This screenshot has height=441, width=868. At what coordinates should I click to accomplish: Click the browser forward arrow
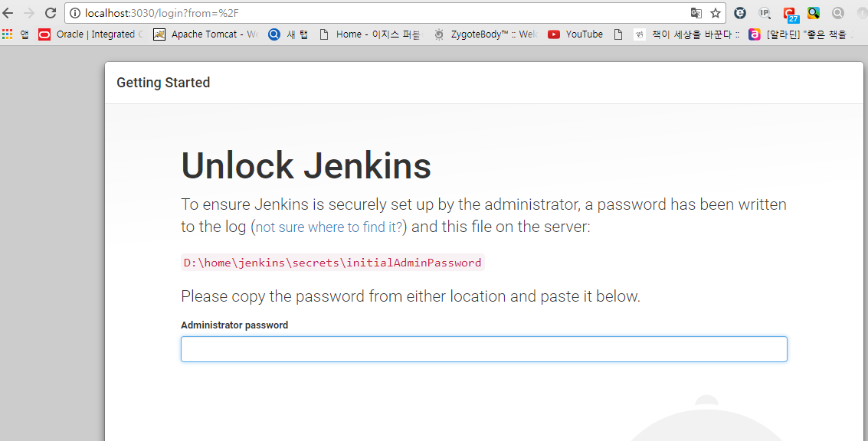click(29, 13)
